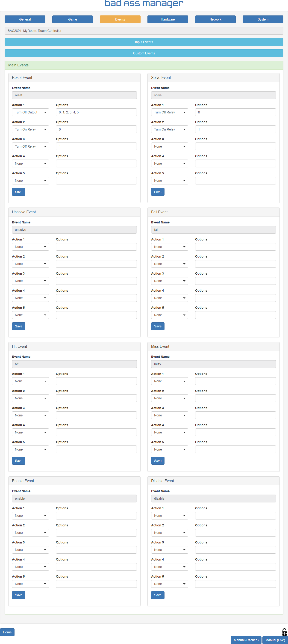Click Miss Event name field 'miss'
This screenshot has width=288, height=644.
click(x=214, y=364)
